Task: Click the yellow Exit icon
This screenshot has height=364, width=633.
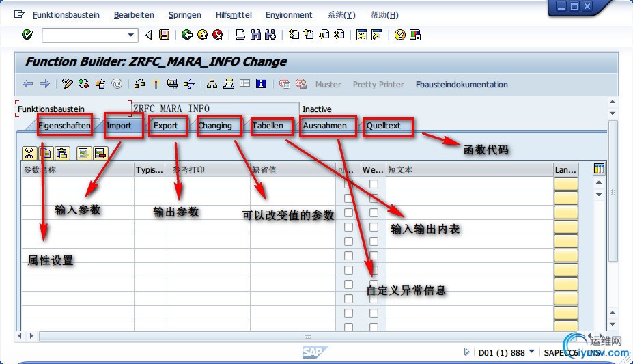Action: (202, 35)
